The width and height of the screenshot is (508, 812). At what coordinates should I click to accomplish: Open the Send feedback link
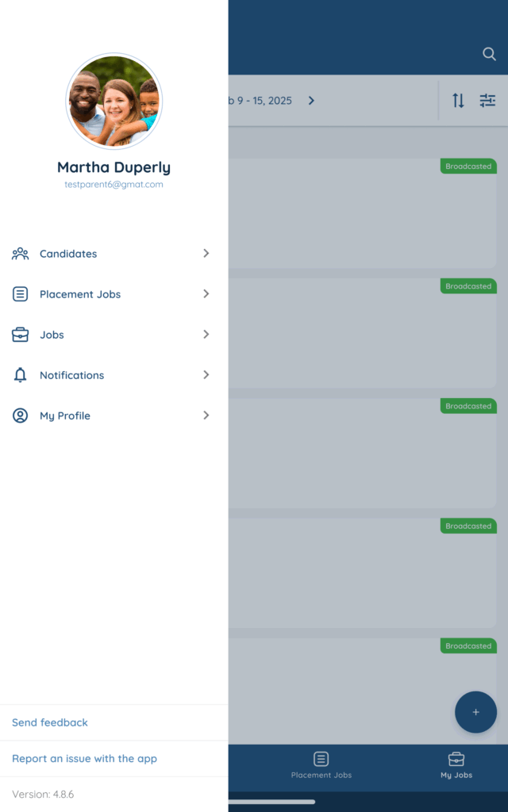tap(50, 722)
